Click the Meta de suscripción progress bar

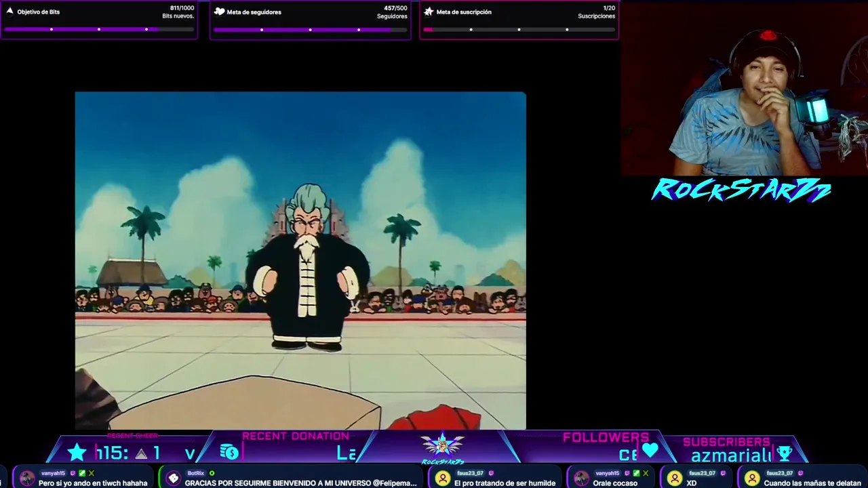[519, 29]
